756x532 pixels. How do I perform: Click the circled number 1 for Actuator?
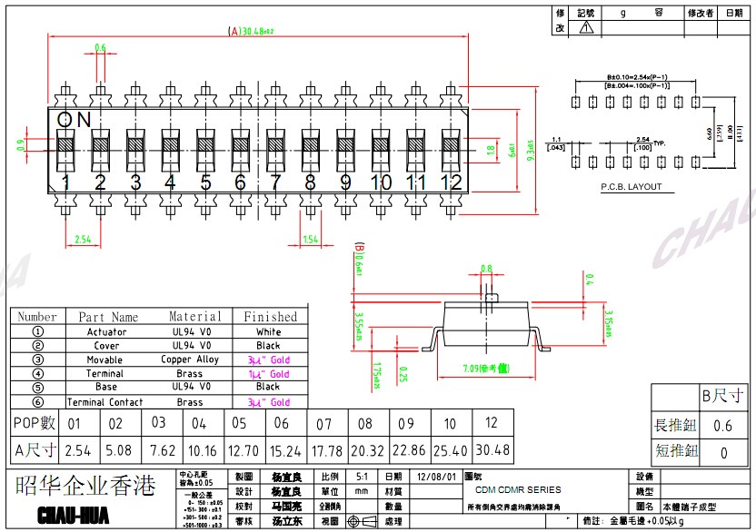click(37, 331)
